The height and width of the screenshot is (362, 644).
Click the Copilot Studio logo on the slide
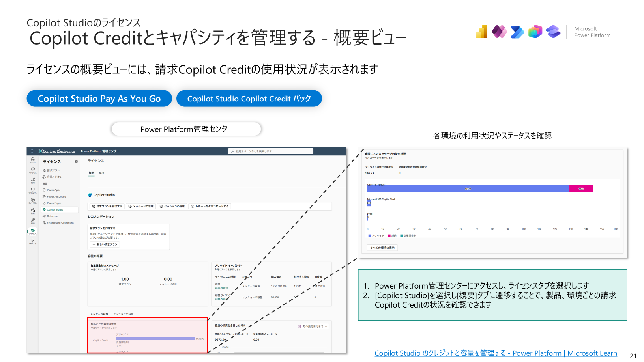tap(535, 32)
